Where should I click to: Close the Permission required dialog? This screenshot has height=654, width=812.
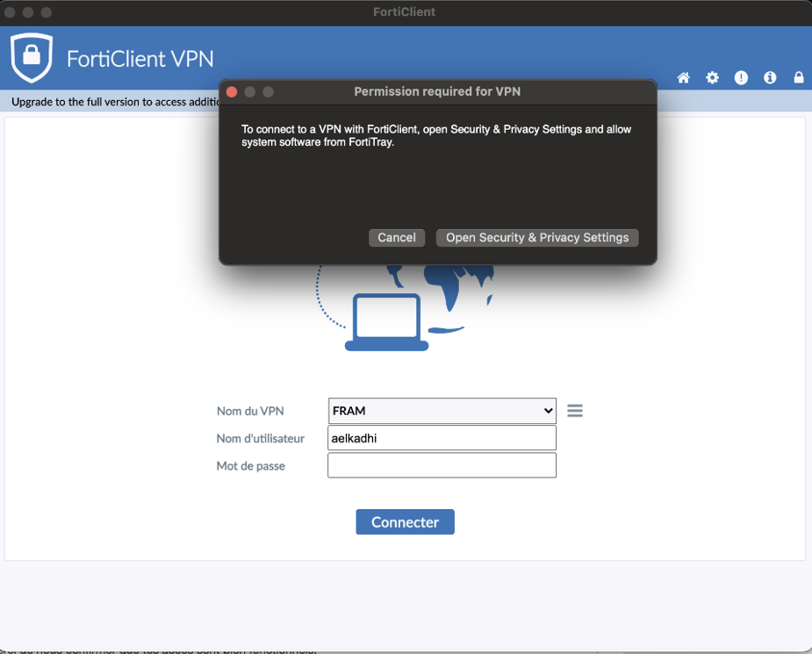[x=232, y=92]
